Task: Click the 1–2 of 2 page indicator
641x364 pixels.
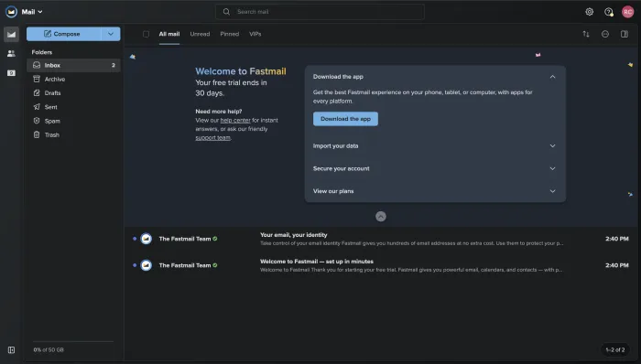Action: click(614, 349)
